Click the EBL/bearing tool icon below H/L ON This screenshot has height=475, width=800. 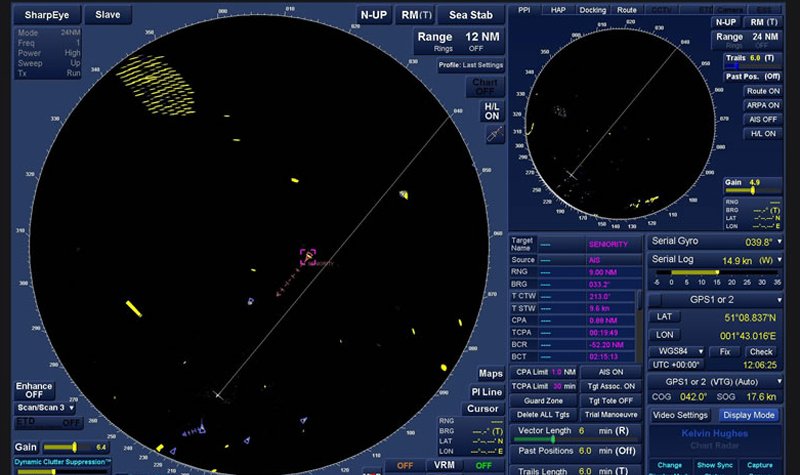(492, 135)
